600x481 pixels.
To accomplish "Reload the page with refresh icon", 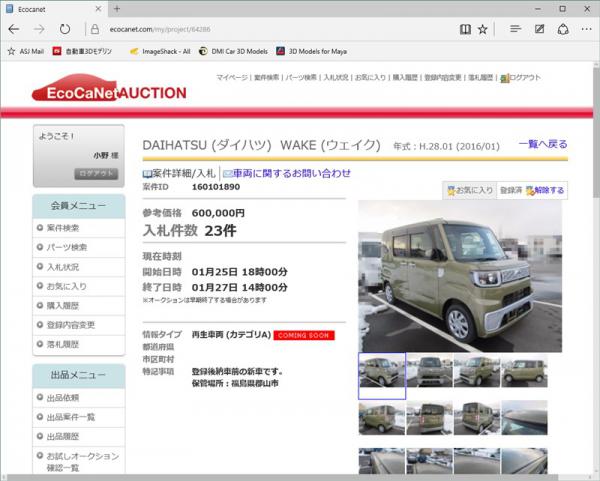I will click(x=65, y=29).
